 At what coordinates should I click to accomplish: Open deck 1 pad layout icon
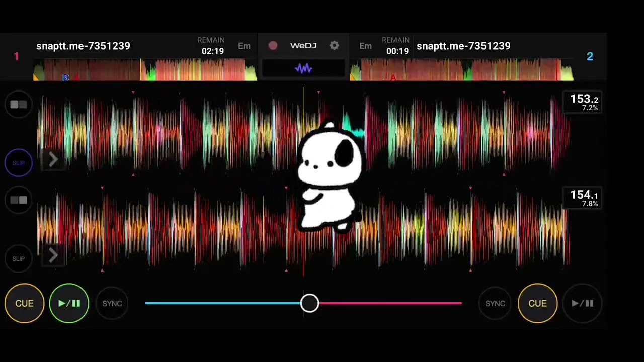pos(19,105)
